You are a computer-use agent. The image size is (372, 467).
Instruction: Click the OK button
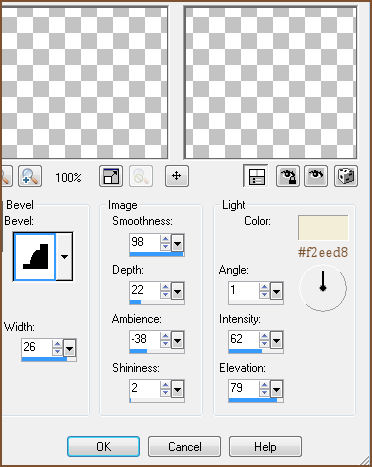(x=103, y=447)
